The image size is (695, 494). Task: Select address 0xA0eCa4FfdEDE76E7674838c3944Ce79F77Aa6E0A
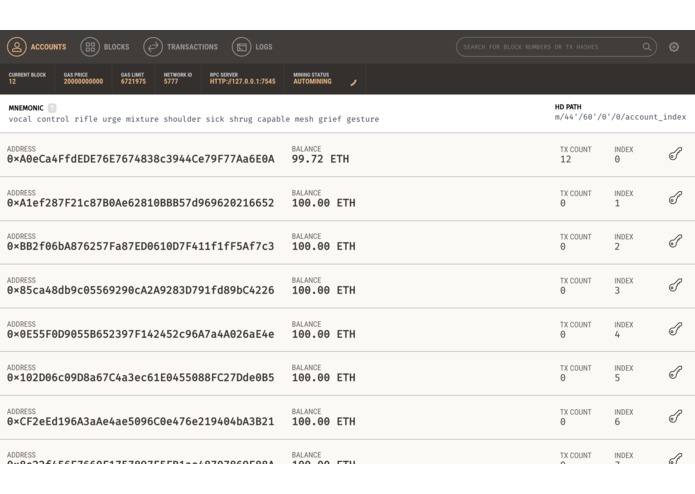[x=141, y=159]
